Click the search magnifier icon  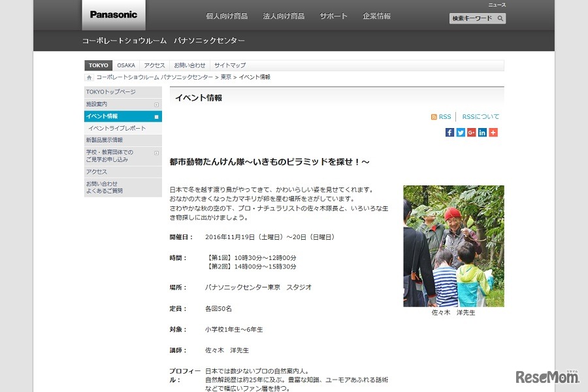[x=501, y=18]
